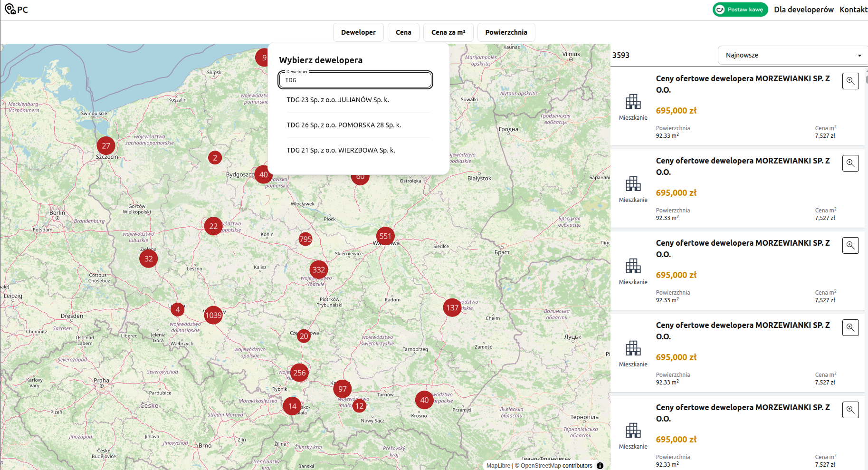Viewport: 868px width, 470px height.
Task: Click the PC logo in the header
Action: 16,10
